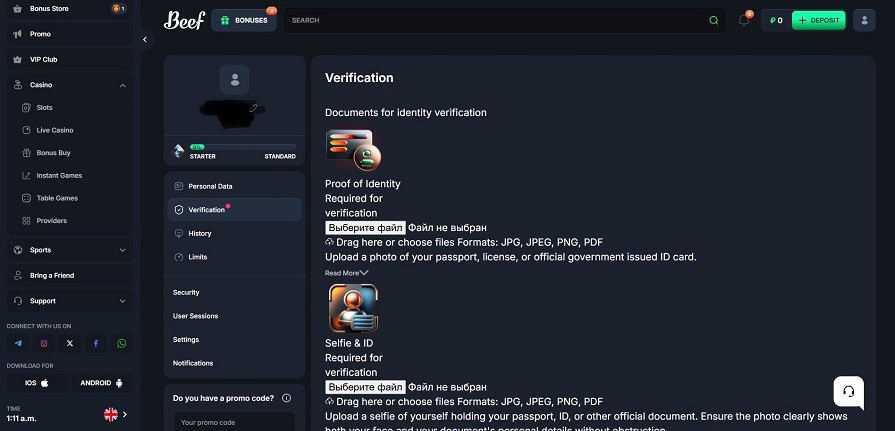
Task: Click the WhatsApp contact icon
Action: point(122,343)
